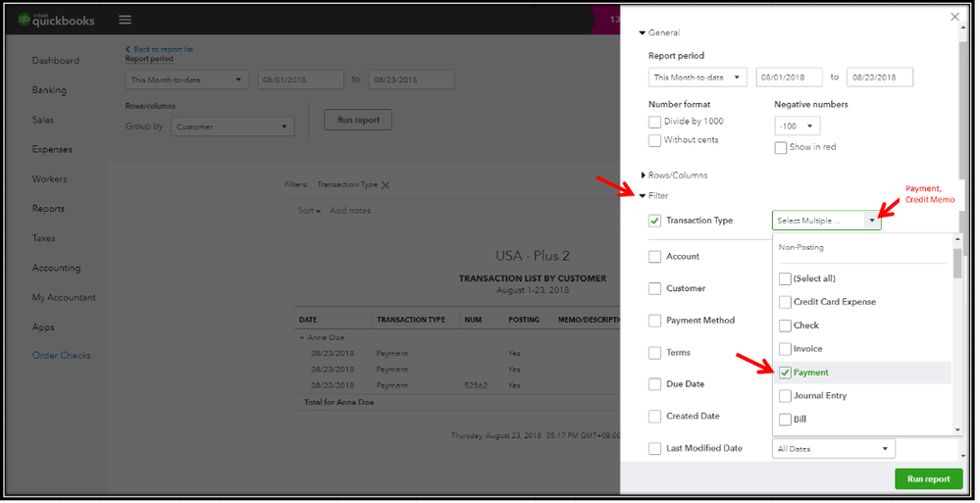
Task: Open Banking in the sidebar
Action: (x=49, y=90)
